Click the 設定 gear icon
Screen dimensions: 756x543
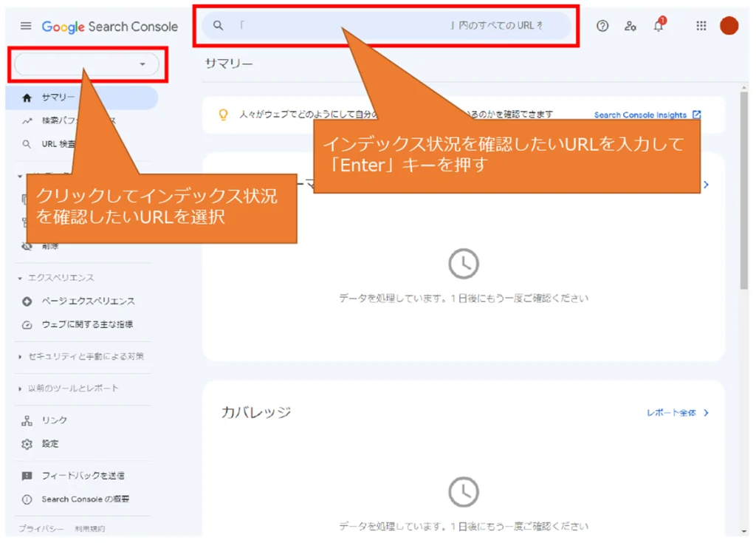click(x=27, y=444)
